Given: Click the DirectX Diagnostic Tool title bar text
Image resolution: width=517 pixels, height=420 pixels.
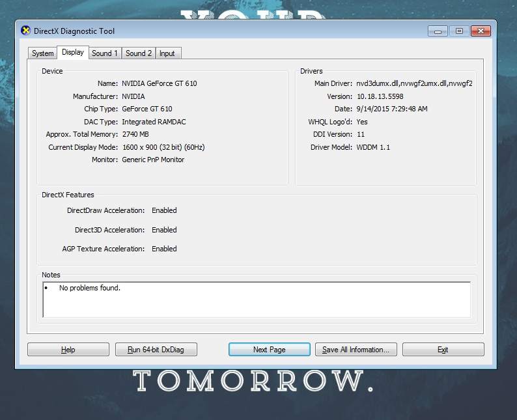Looking at the screenshot, I should click(74, 31).
